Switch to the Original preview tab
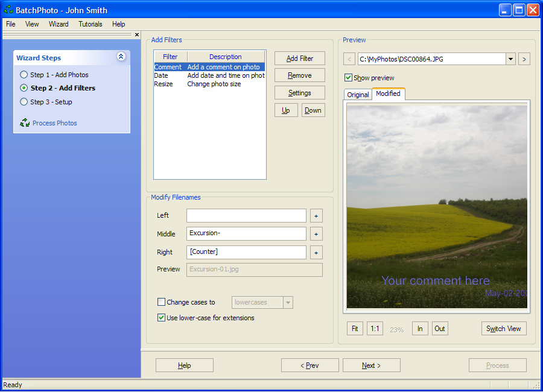 coord(358,95)
